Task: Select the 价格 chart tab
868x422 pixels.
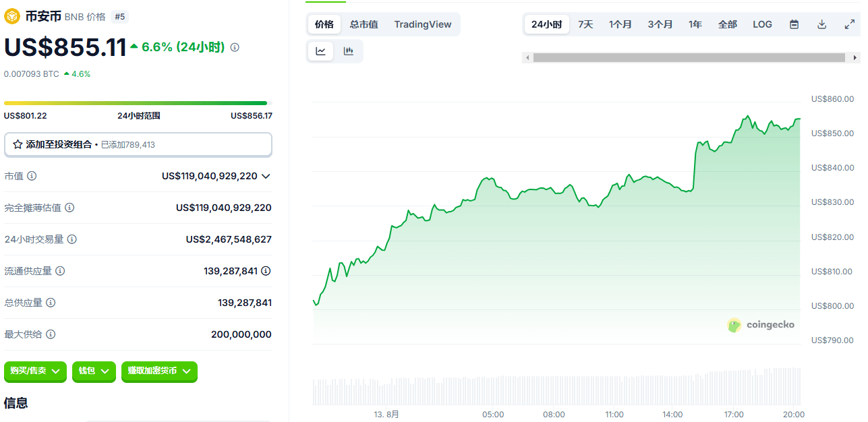Action: click(x=324, y=24)
